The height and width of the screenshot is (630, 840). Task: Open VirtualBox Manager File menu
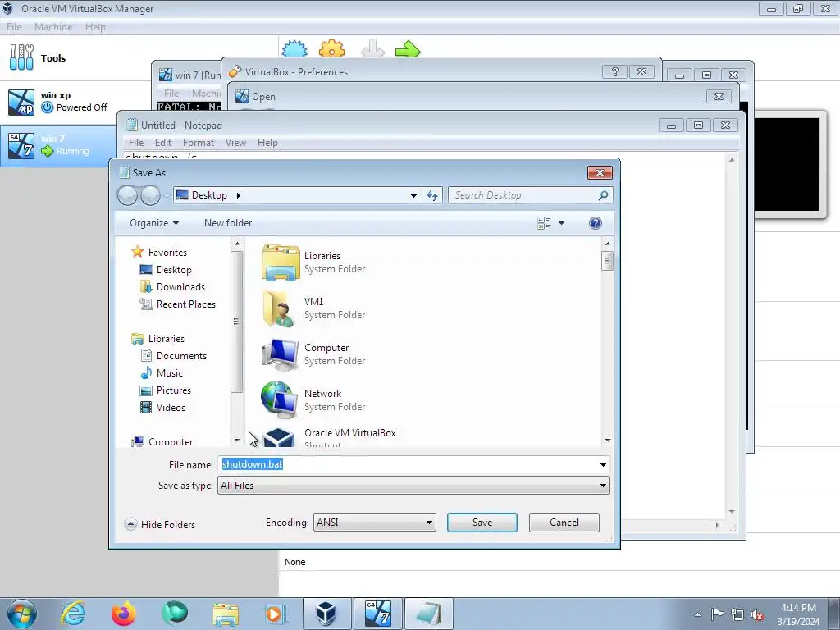[x=14, y=27]
